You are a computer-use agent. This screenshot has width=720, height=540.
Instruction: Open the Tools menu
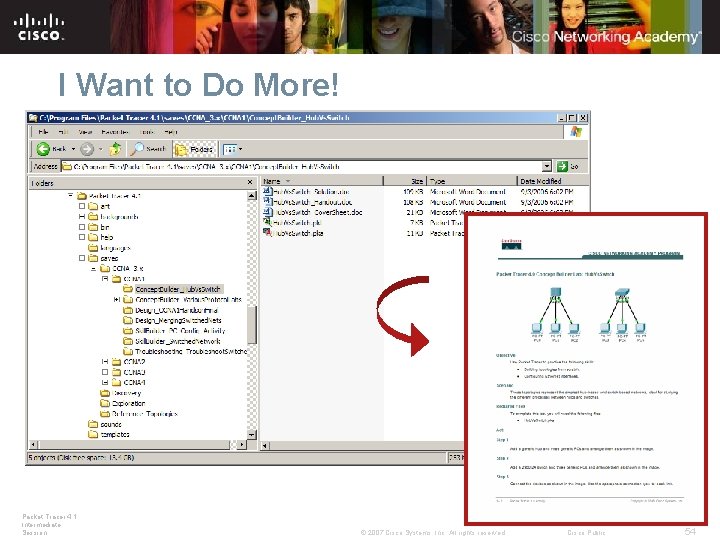pyautogui.click(x=146, y=132)
